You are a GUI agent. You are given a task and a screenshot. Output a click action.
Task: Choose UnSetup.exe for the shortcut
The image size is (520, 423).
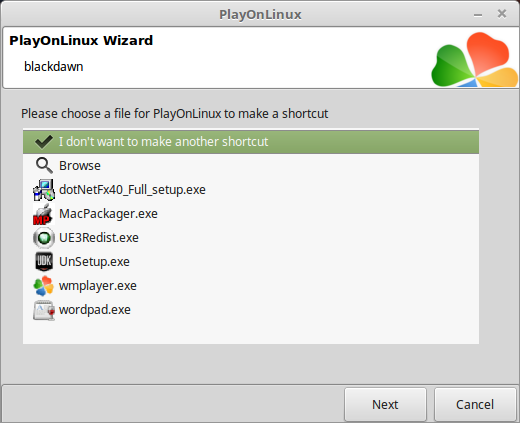click(251, 262)
